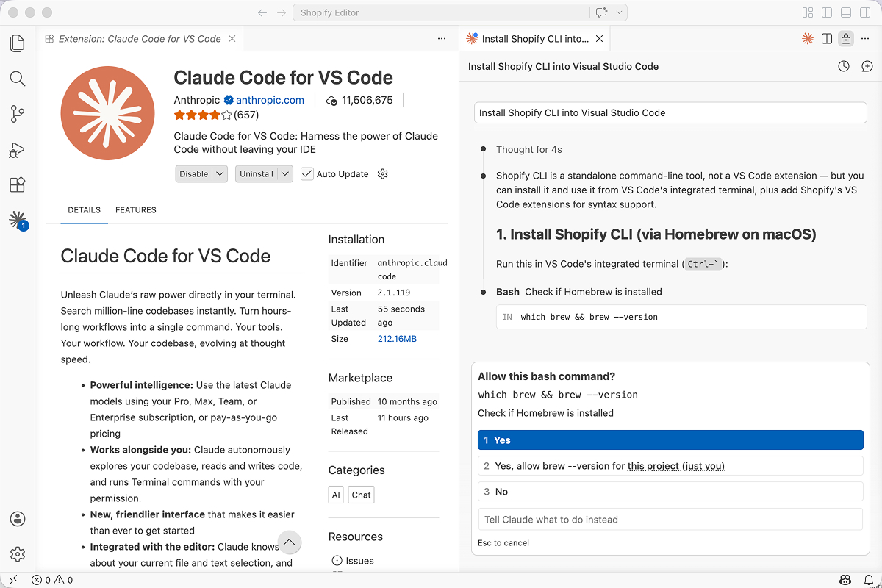The image size is (882, 588).
Task: Click the split editor icon in the Claude panel header
Action: [828, 38]
